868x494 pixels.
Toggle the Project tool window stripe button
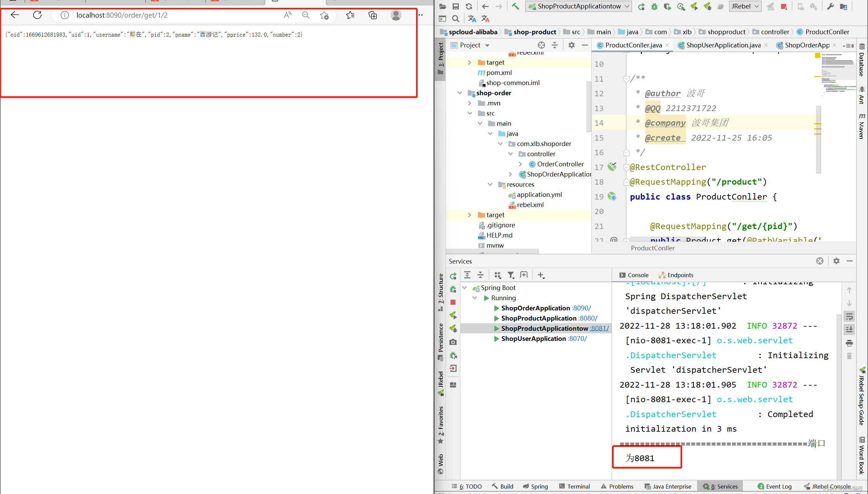440,59
